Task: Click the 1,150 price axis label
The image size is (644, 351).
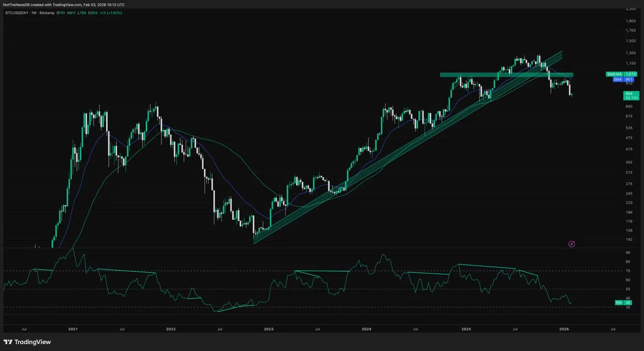Action: [x=630, y=64]
